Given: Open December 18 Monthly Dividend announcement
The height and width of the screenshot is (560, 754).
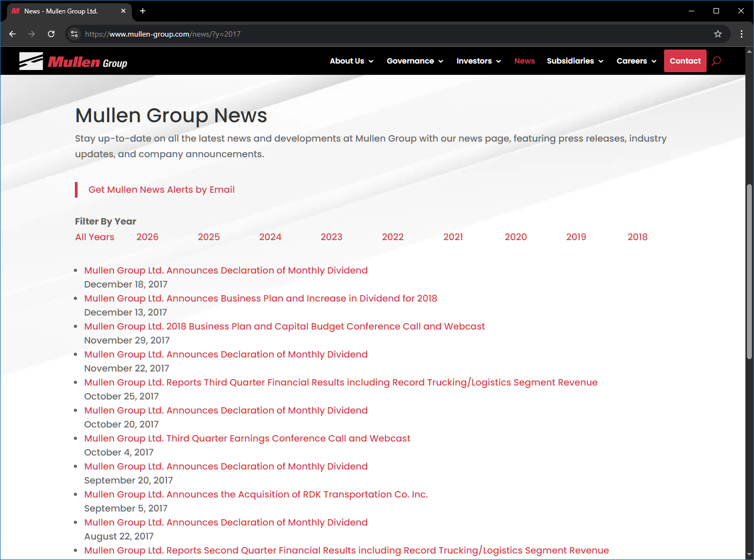Looking at the screenshot, I should pos(226,270).
